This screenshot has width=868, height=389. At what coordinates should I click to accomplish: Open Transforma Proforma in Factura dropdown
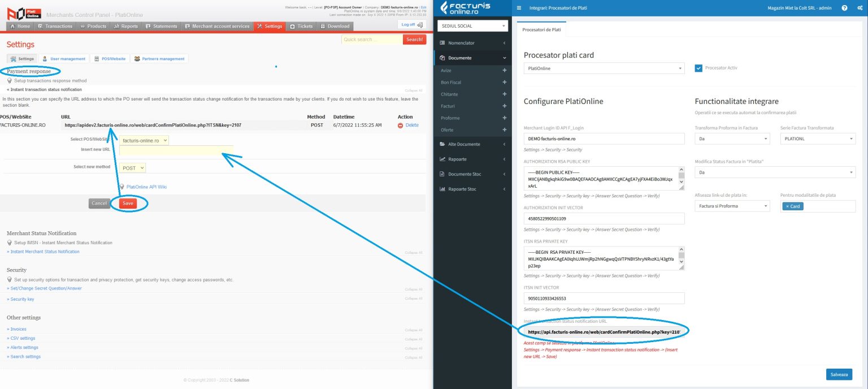tap(732, 139)
